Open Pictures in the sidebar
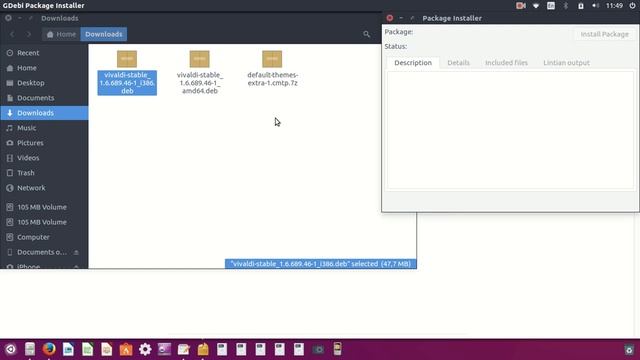The width and height of the screenshot is (640, 360). [x=44, y=143]
